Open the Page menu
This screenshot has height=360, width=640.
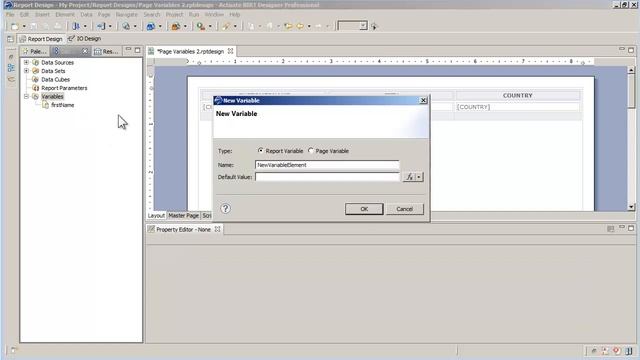pyautogui.click(x=104, y=14)
